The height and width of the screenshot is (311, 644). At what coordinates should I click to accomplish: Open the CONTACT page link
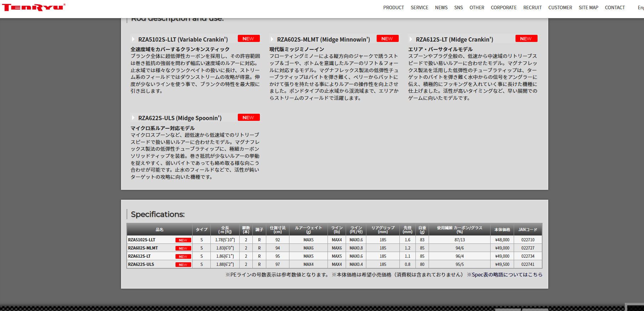click(615, 7)
